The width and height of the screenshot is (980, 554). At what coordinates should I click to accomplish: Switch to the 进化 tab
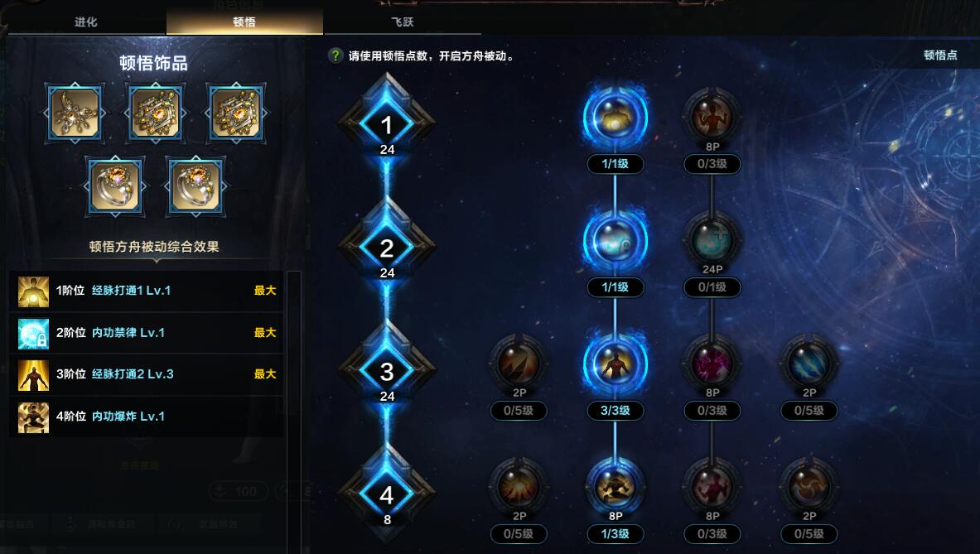point(86,22)
